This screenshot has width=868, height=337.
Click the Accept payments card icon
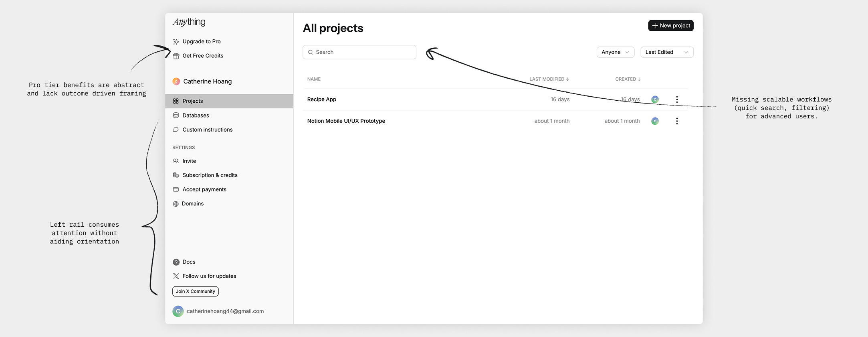tap(176, 189)
